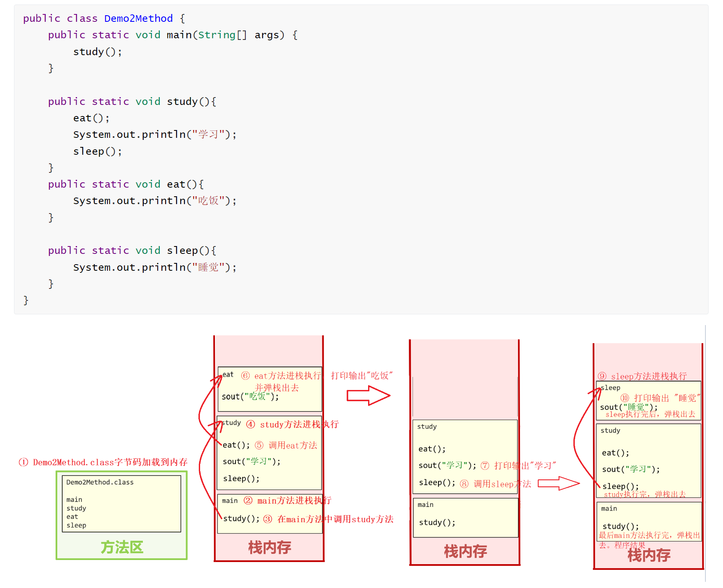Click the red text 打印输出"吃饭"

coord(362,376)
